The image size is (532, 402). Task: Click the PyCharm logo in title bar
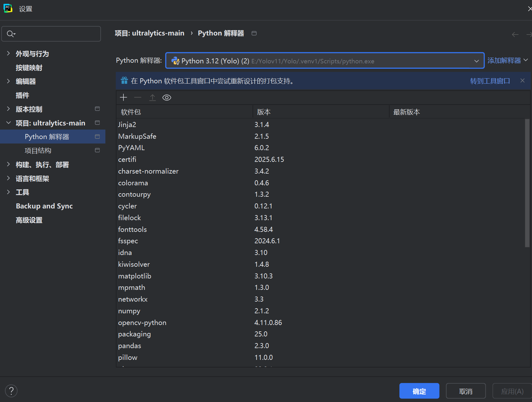point(8,9)
